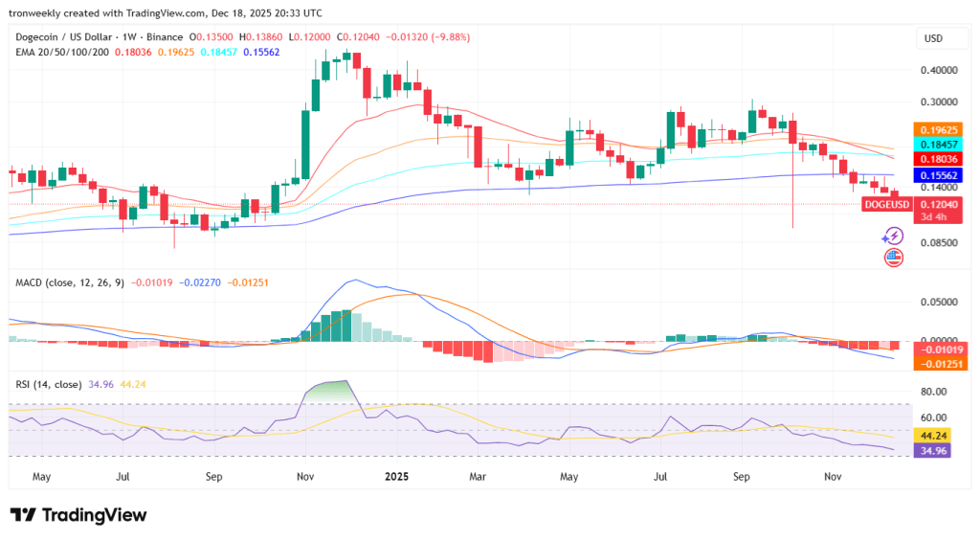Click the 60.00 RSI axis label
The width and height of the screenshot is (980, 541).
coord(934,417)
